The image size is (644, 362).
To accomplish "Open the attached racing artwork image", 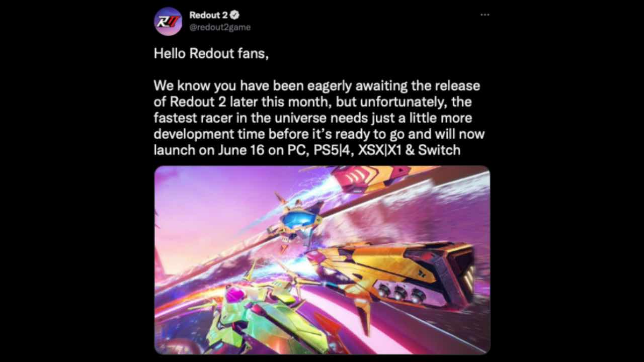I will [322, 260].
